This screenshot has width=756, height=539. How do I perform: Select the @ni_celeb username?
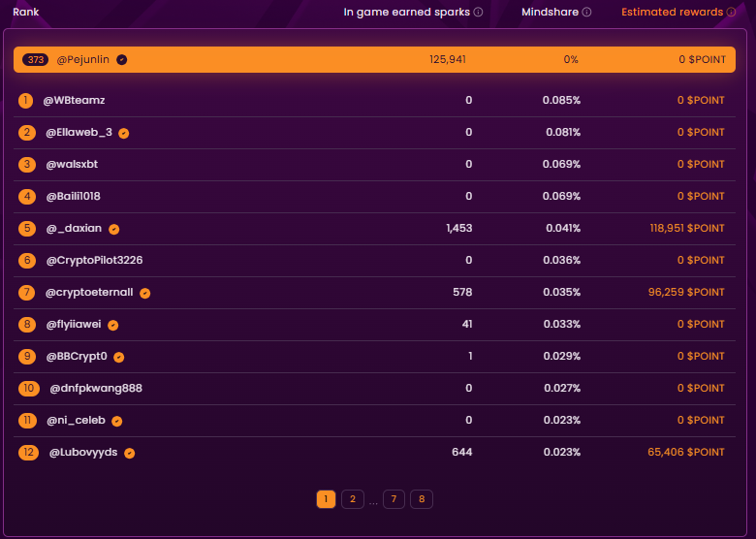click(76, 421)
